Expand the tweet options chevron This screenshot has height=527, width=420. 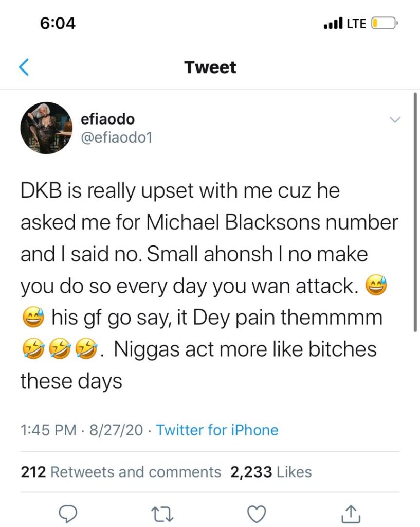click(x=395, y=119)
